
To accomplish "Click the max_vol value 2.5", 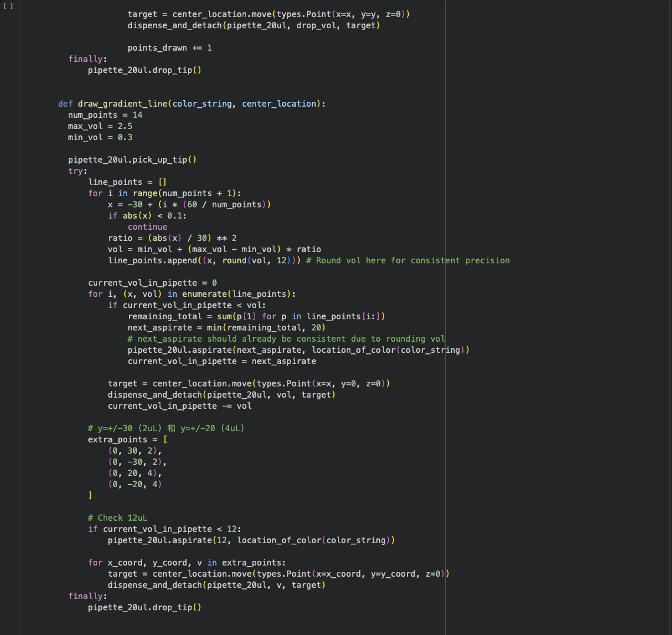I will pos(125,126).
